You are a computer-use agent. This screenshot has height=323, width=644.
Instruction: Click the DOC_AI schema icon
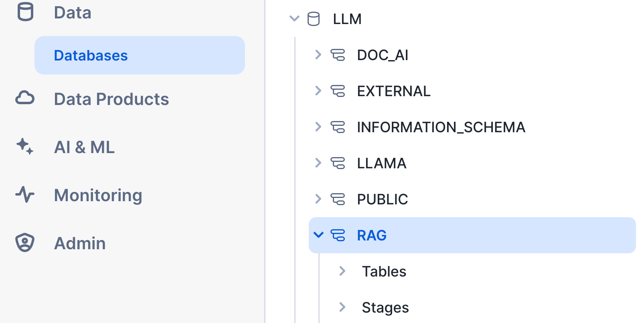tap(338, 55)
